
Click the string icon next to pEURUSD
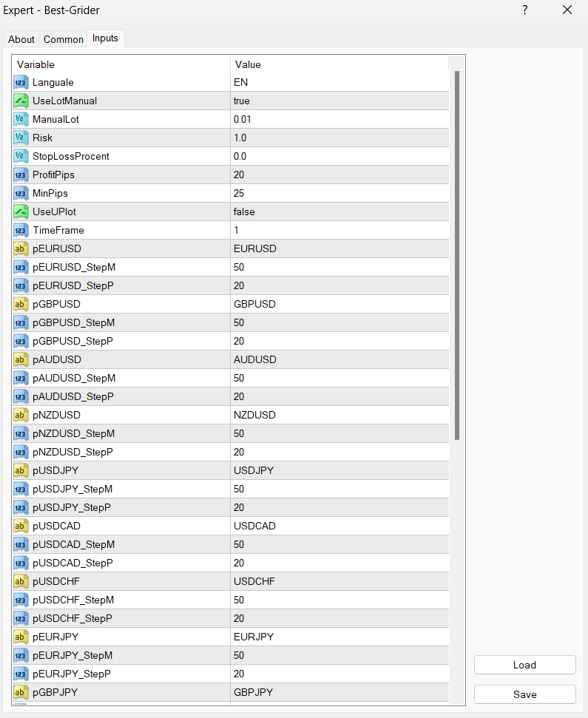(x=21, y=248)
